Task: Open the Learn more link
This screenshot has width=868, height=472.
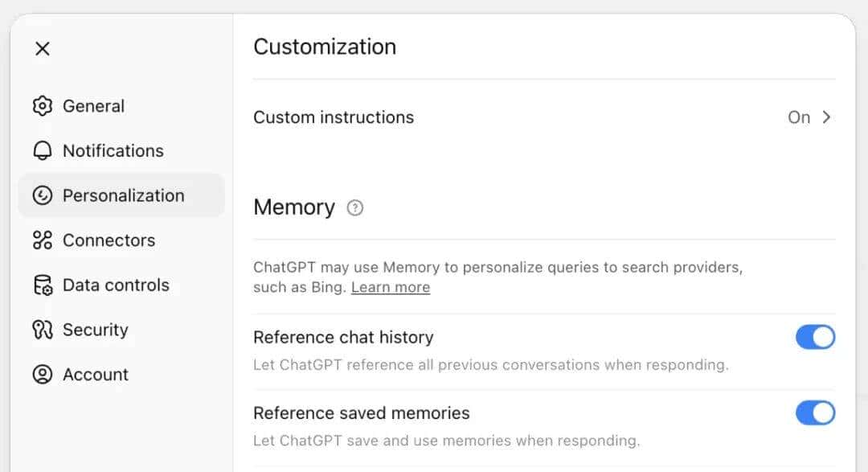Action: [x=391, y=288]
